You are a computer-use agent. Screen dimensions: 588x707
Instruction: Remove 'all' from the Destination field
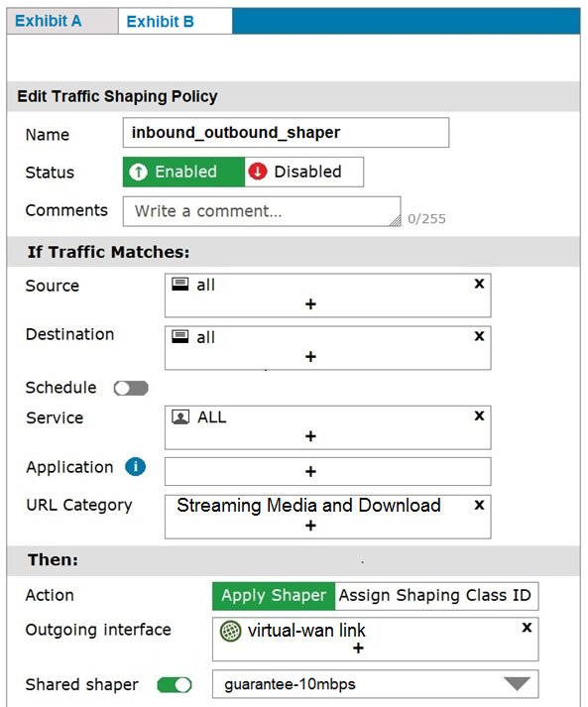tap(479, 336)
